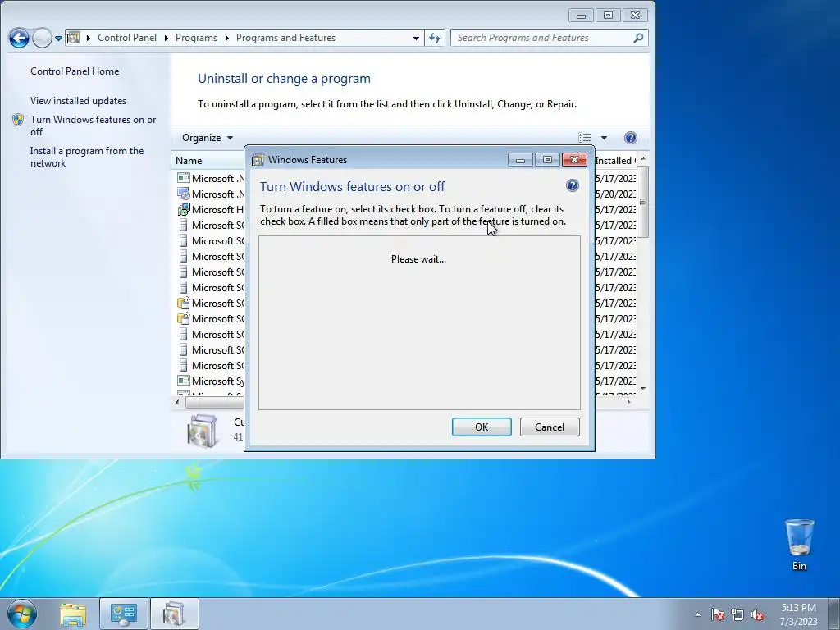Click Programs and Features help icon
Screen dimensions: 840x630
[x=631, y=138]
